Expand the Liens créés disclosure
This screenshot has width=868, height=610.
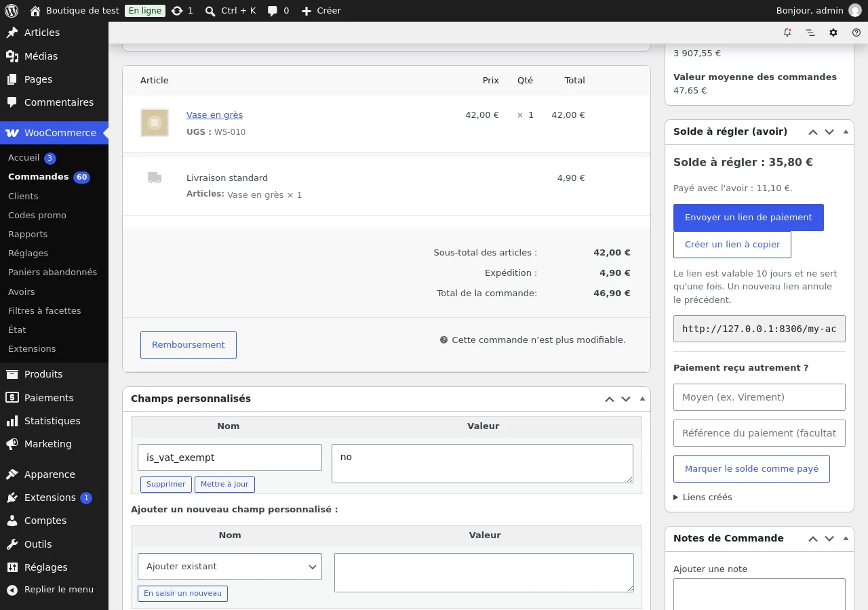pyautogui.click(x=703, y=497)
